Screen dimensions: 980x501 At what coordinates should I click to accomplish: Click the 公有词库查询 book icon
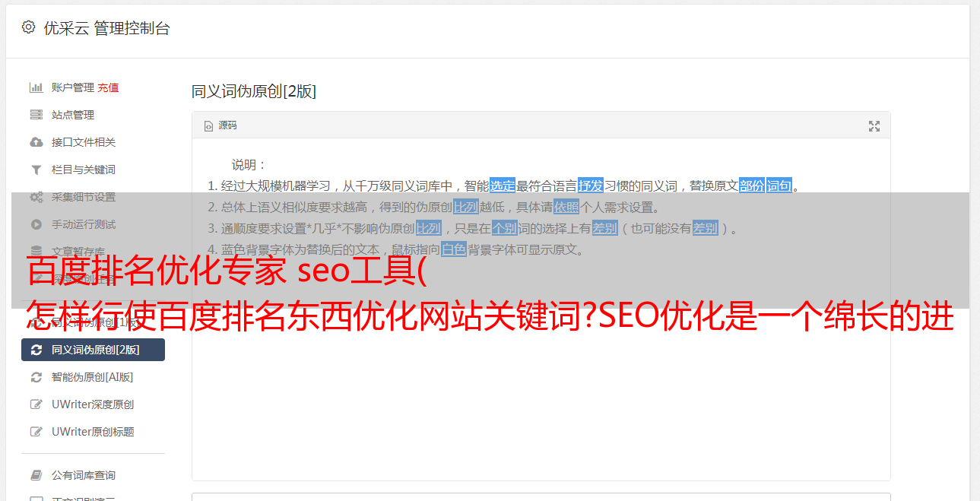[36, 475]
